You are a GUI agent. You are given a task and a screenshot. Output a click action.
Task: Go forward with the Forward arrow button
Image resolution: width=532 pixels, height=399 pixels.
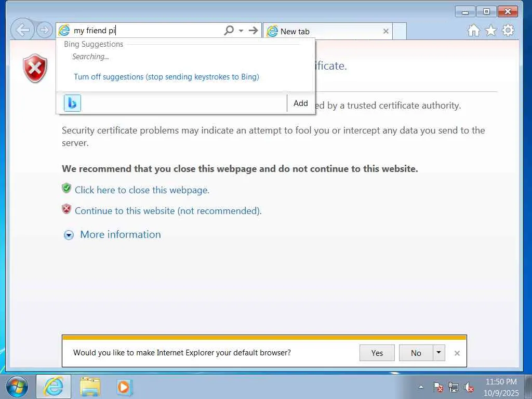point(44,30)
